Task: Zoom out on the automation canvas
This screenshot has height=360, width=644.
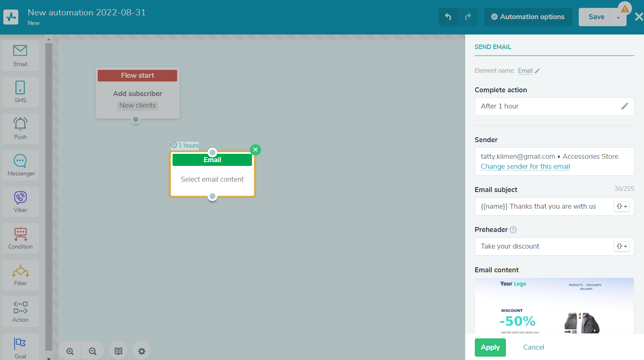Action: pyautogui.click(x=93, y=351)
